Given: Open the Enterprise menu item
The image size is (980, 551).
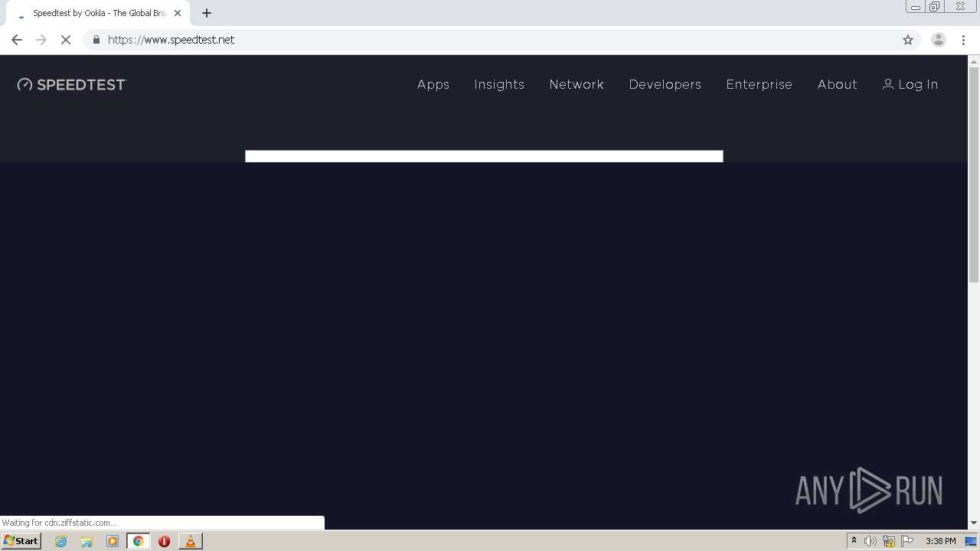Looking at the screenshot, I should pos(759,84).
